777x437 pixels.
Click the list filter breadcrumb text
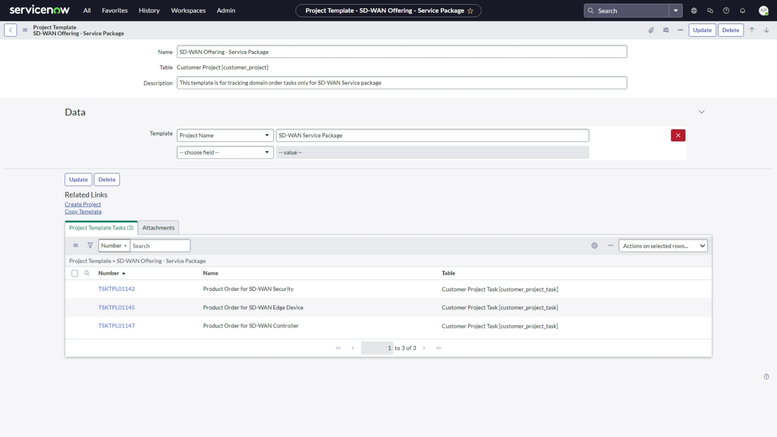[137, 261]
